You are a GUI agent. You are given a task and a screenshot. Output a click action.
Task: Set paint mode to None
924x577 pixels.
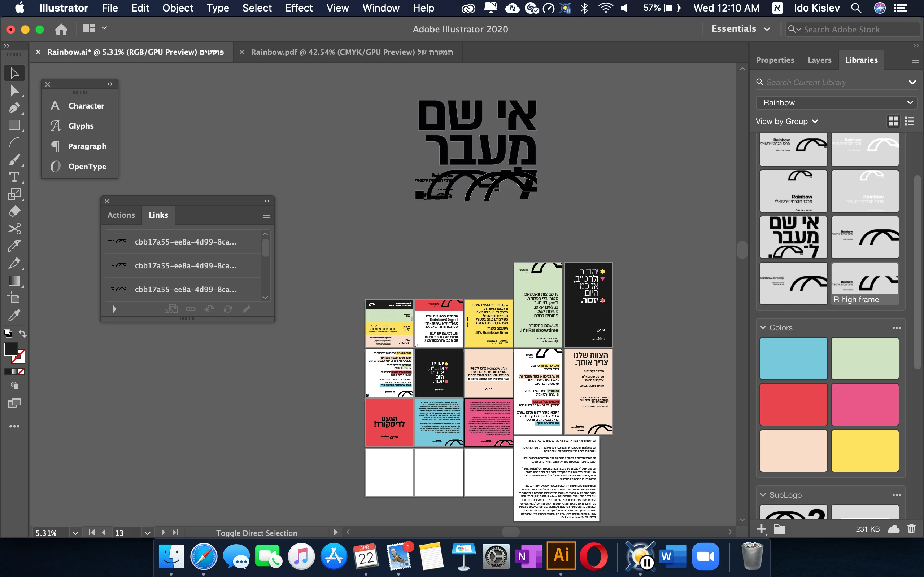(x=21, y=371)
